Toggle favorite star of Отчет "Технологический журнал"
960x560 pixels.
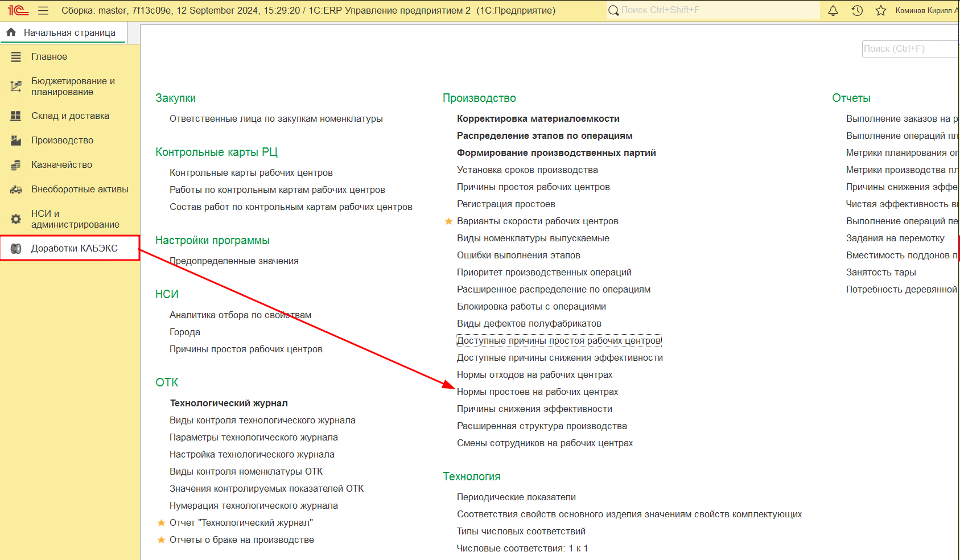(x=161, y=522)
